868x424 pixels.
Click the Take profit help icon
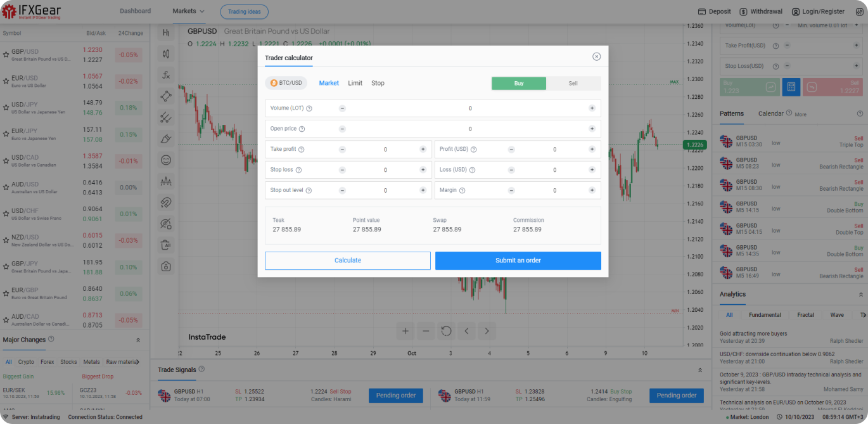click(302, 150)
